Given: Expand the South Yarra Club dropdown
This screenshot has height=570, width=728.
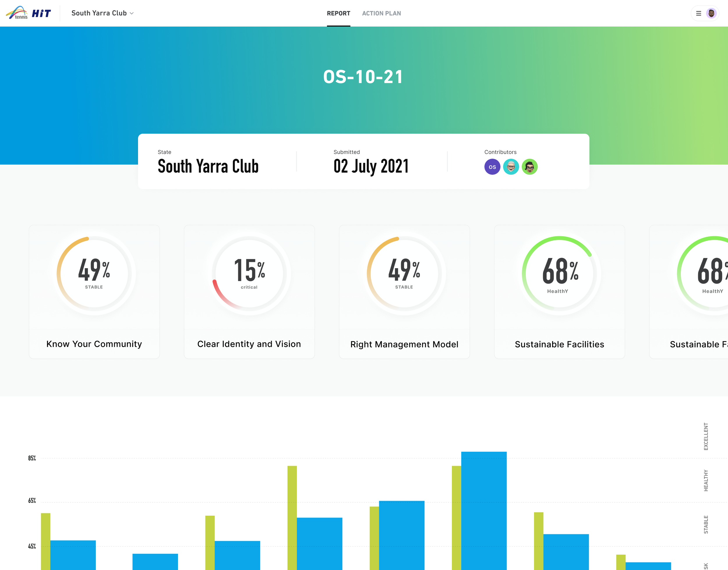Looking at the screenshot, I should point(99,13).
